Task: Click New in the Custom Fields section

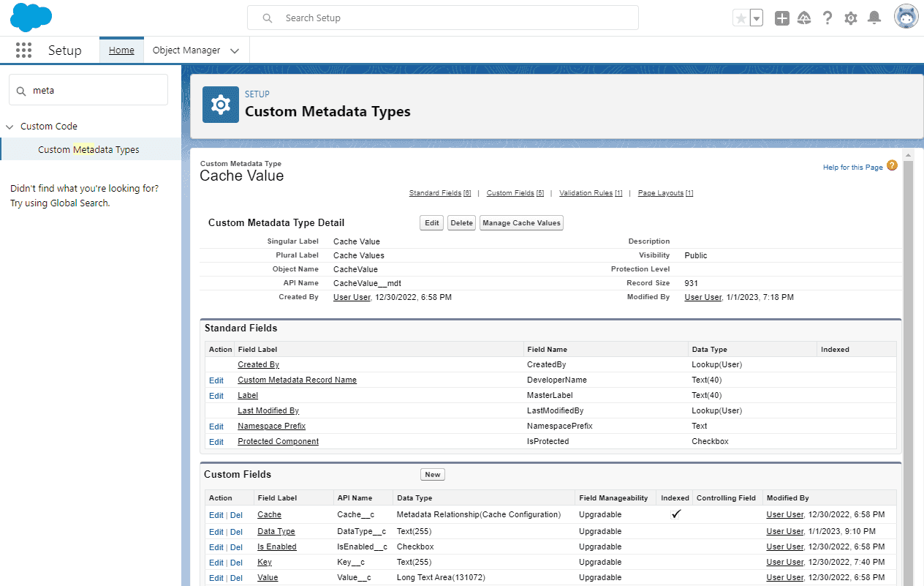Action: [x=433, y=475]
